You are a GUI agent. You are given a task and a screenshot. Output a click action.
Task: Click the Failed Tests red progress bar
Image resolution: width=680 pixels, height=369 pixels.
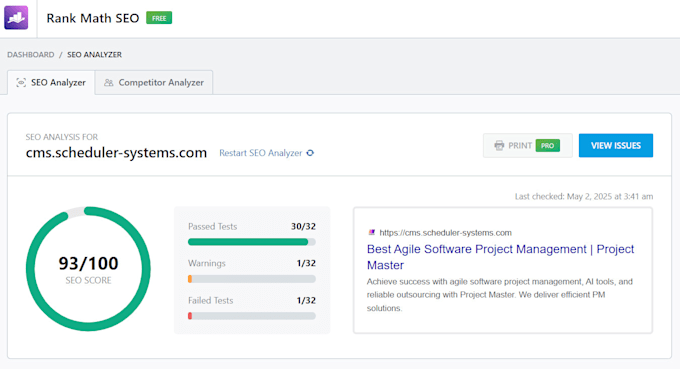[252, 316]
